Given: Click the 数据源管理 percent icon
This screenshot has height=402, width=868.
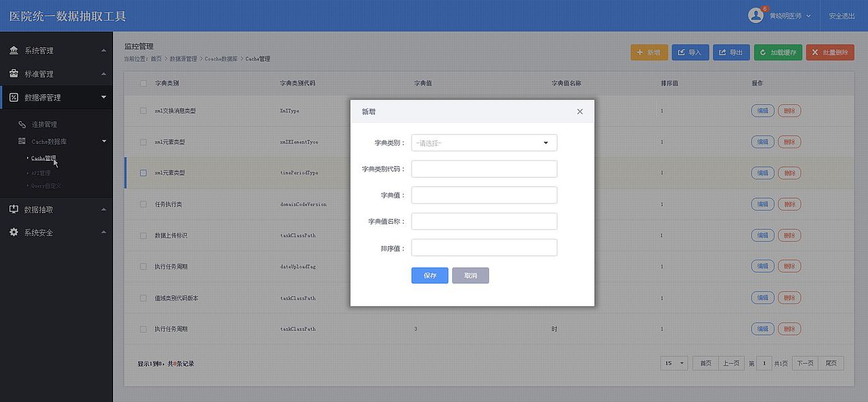Looking at the screenshot, I should (14, 97).
